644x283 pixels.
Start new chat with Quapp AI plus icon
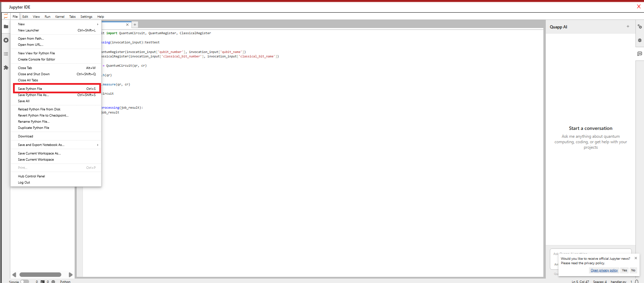coord(628,27)
